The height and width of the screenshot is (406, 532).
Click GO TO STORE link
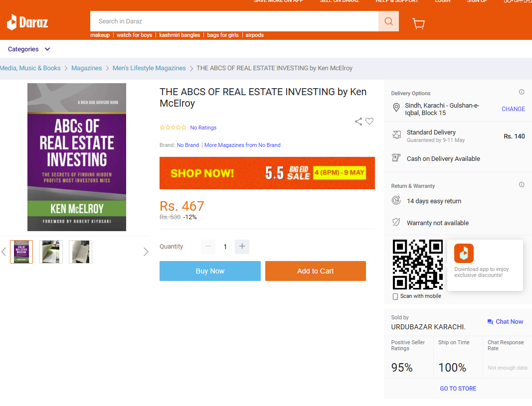458,389
